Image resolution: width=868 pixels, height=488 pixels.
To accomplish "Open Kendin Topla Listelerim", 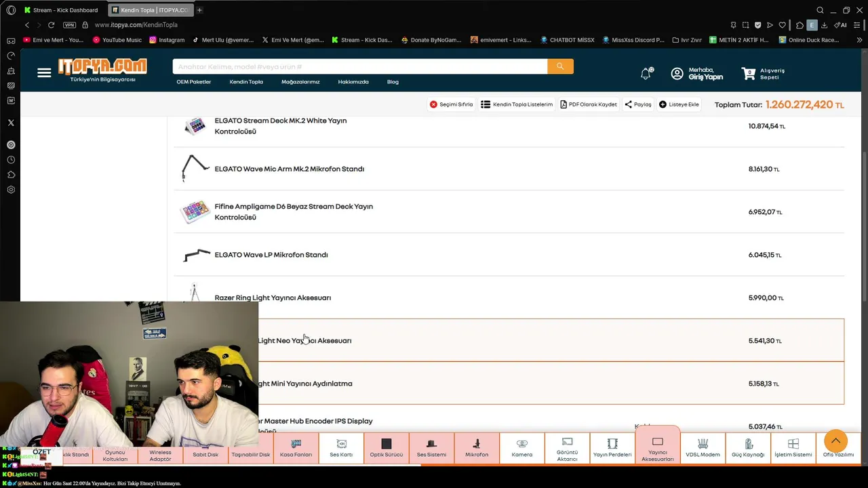I will point(517,104).
